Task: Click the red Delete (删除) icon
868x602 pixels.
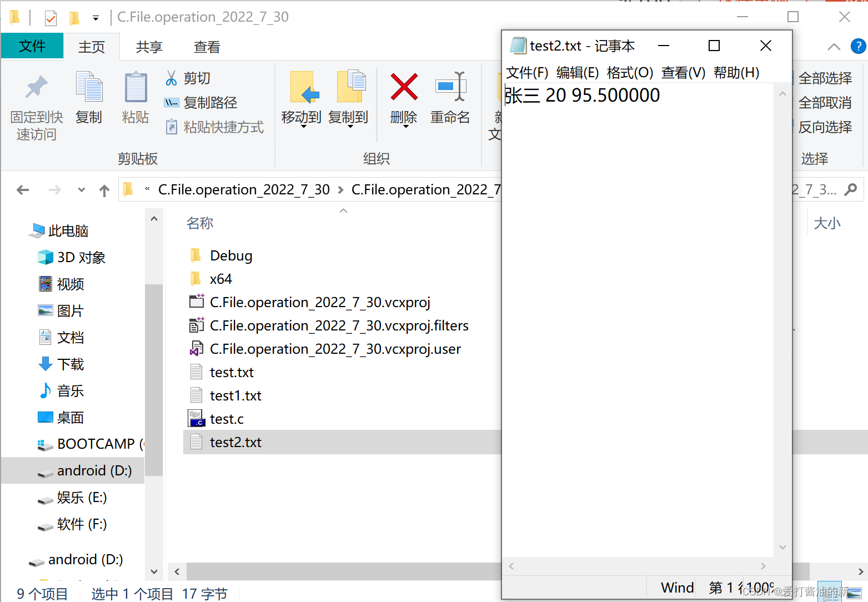Action: tap(404, 87)
